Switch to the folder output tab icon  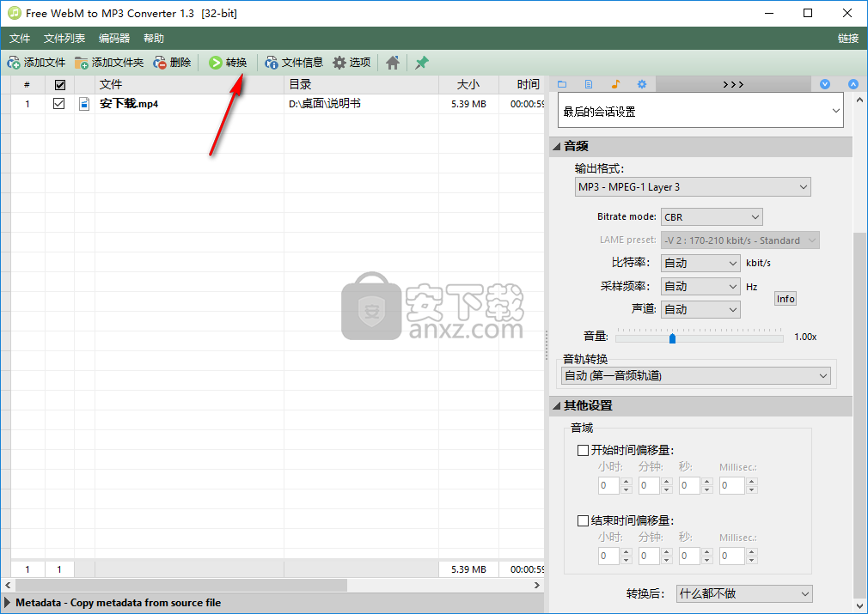pyautogui.click(x=562, y=84)
